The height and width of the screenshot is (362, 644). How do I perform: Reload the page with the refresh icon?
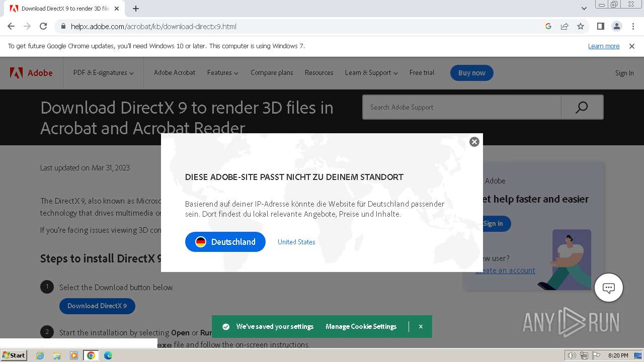click(x=43, y=26)
